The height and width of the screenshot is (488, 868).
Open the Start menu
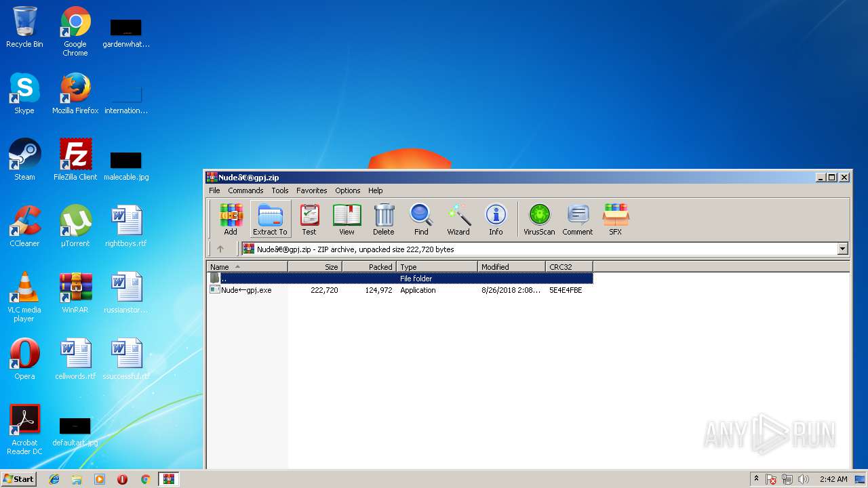point(18,479)
